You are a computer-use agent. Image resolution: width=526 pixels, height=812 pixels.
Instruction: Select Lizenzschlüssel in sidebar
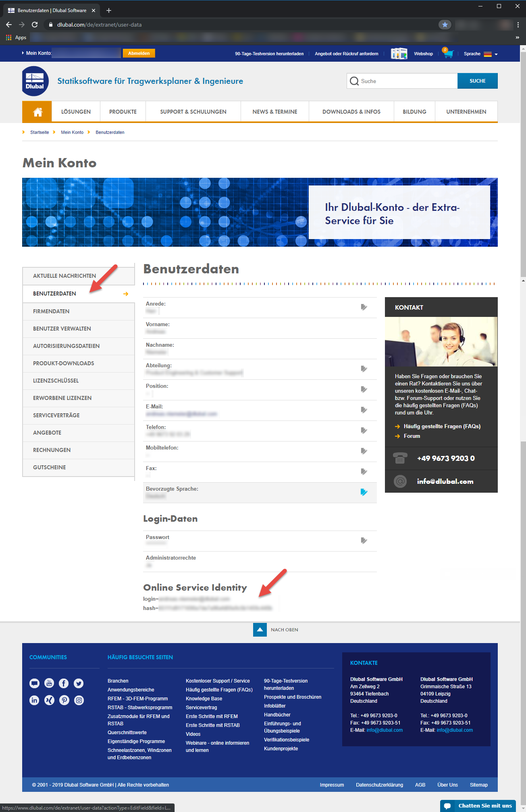(78, 381)
